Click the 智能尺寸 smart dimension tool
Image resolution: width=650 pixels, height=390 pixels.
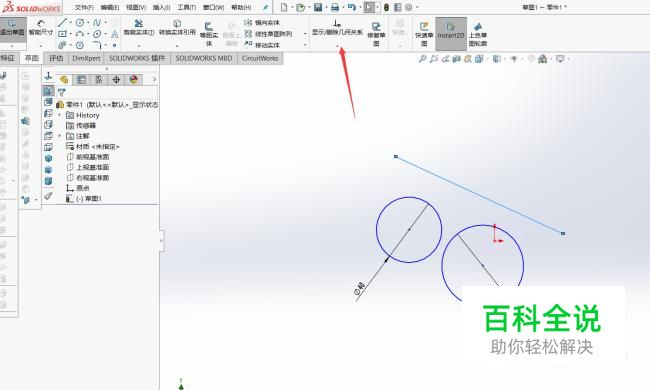pos(41,27)
